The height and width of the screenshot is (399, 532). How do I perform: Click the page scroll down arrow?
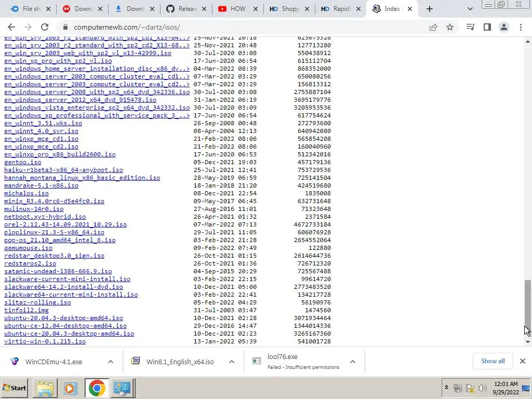click(x=528, y=342)
